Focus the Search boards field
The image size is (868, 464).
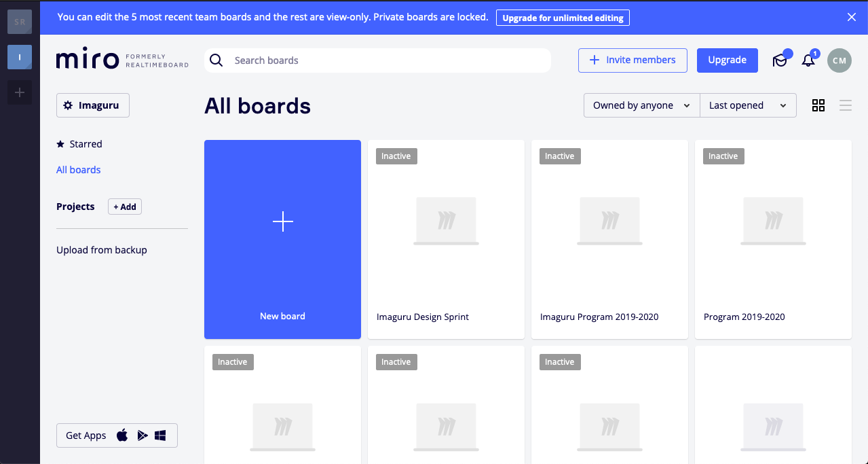click(377, 60)
